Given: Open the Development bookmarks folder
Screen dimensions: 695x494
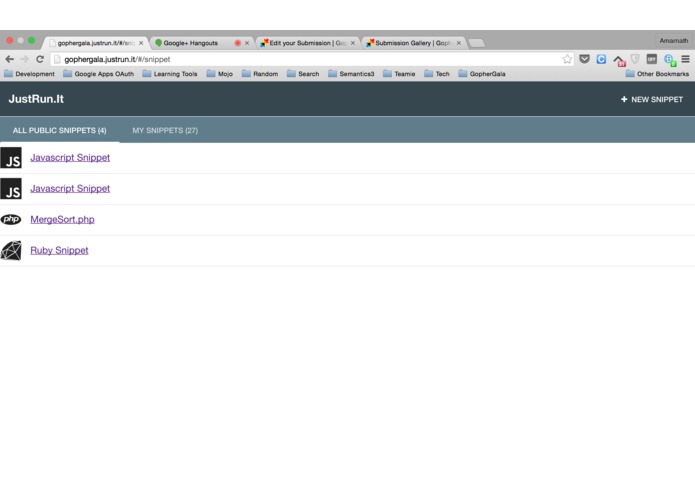Looking at the screenshot, I should coord(29,74).
